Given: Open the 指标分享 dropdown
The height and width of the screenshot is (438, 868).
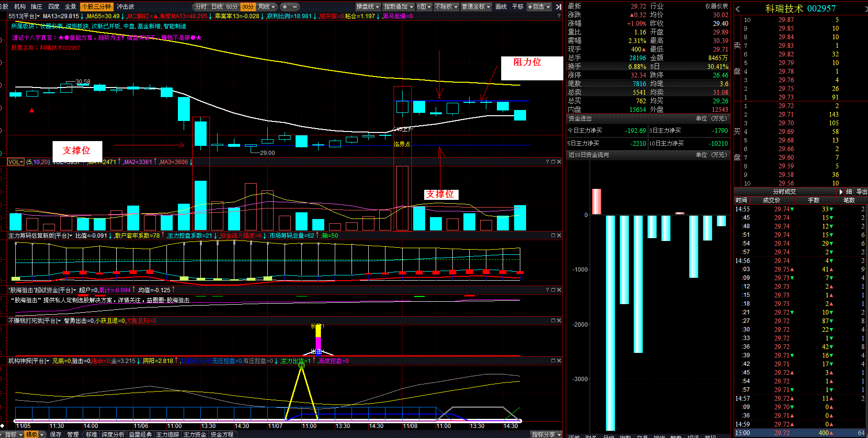Looking at the screenshot, I should 546,434.
